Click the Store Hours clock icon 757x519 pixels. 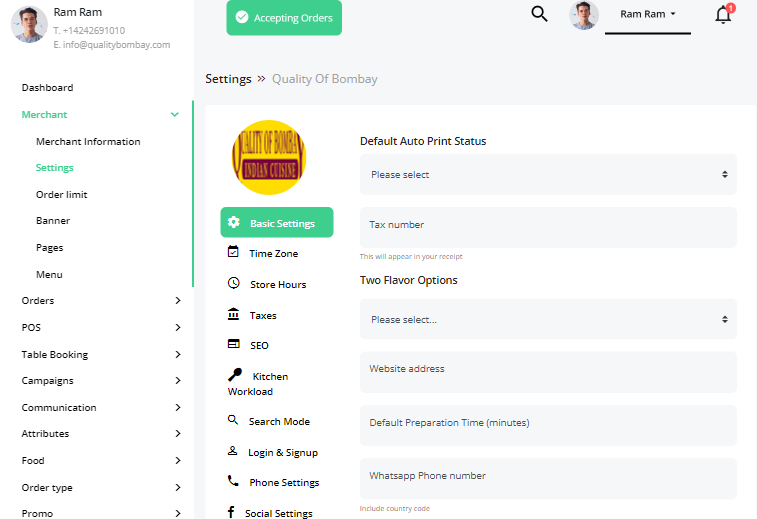[x=233, y=284]
